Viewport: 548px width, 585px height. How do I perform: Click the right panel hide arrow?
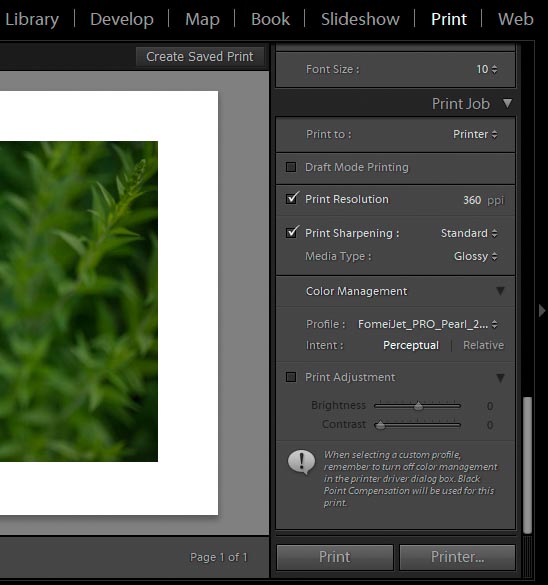(x=542, y=310)
